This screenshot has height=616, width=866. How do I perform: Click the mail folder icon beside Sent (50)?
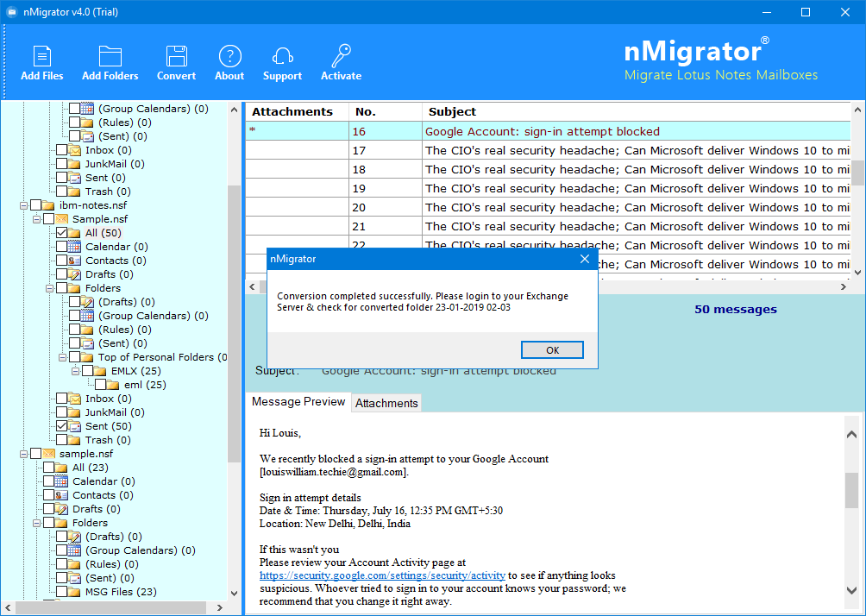tap(74, 426)
